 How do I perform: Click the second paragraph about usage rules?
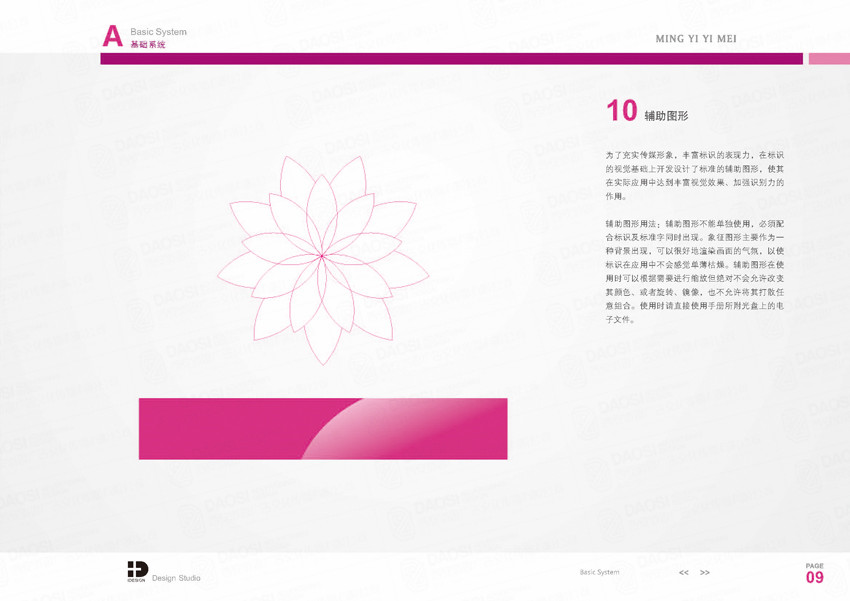pos(694,270)
